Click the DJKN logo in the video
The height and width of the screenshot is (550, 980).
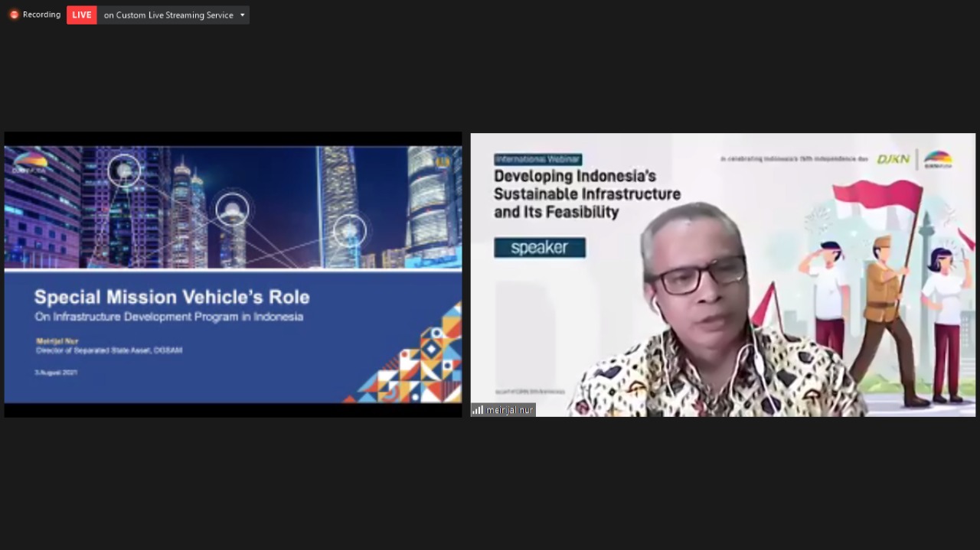[x=893, y=159]
